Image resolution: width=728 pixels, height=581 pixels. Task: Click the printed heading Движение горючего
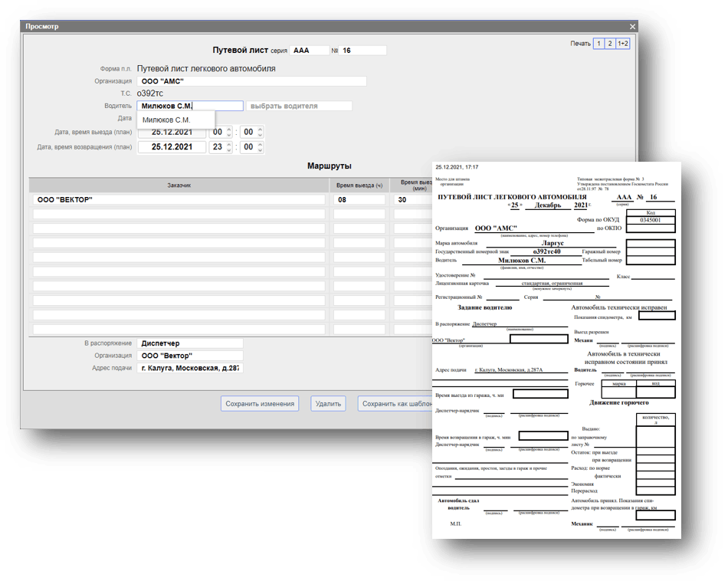tap(619, 402)
